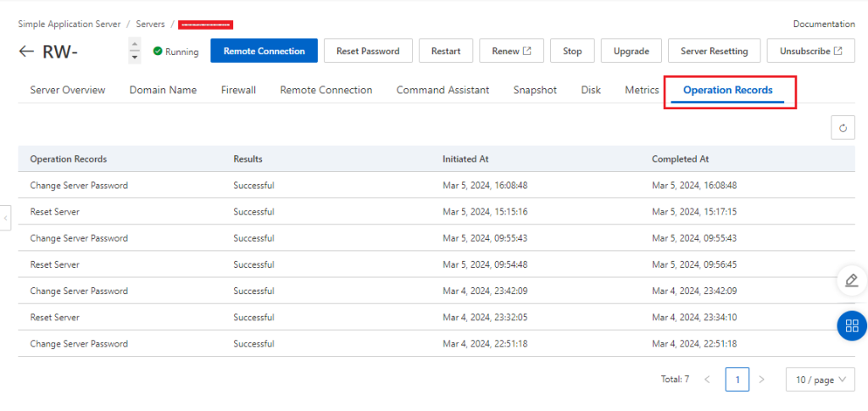Viewport: 868px width, 411px height.
Task: Click the refresh records icon
Action: point(843,128)
